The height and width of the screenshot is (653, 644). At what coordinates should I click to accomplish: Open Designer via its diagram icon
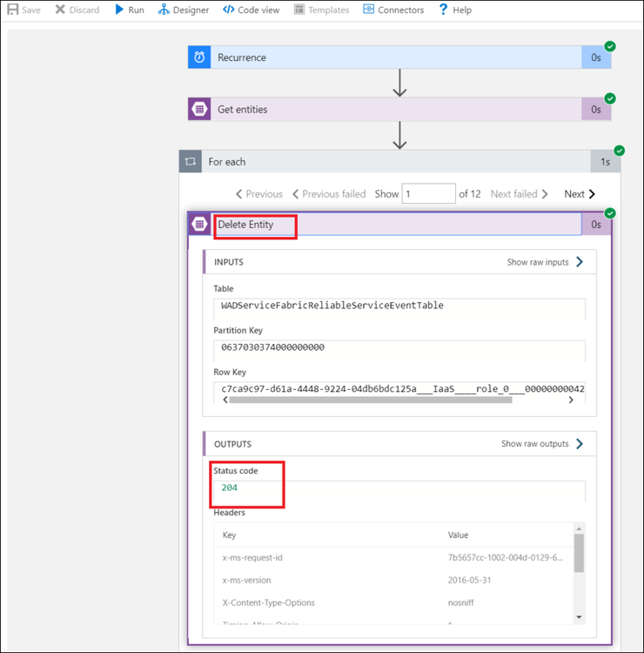(x=164, y=10)
